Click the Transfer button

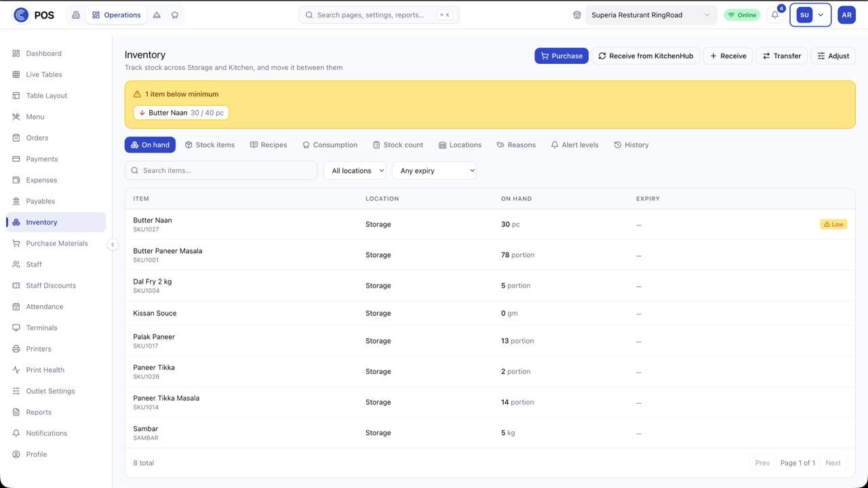[x=782, y=56]
